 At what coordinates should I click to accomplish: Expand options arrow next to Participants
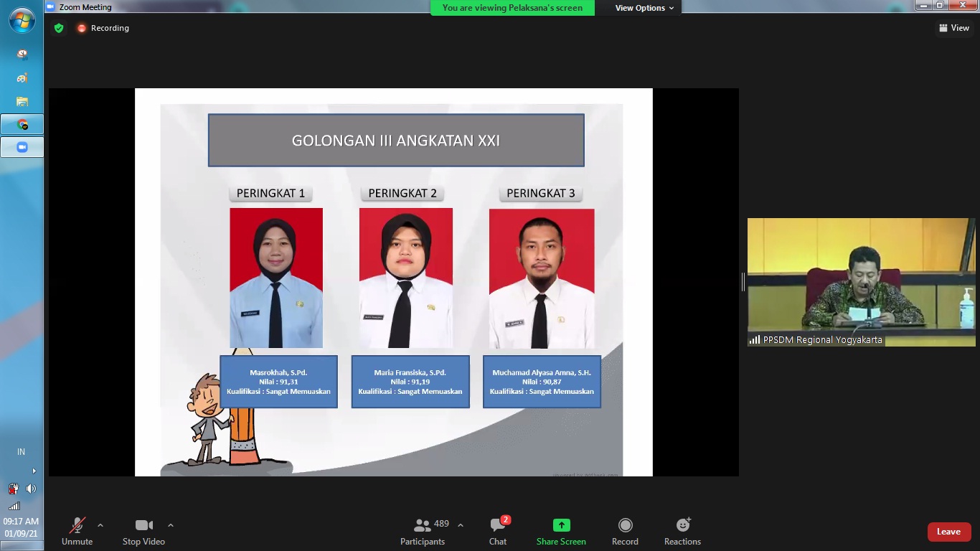pos(460,525)
